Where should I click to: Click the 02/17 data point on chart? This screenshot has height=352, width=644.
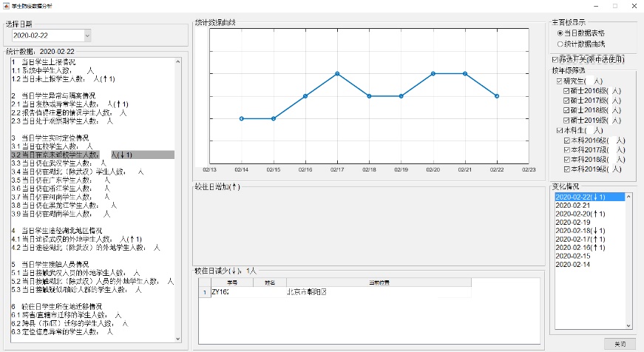click(x=337, y=73)
